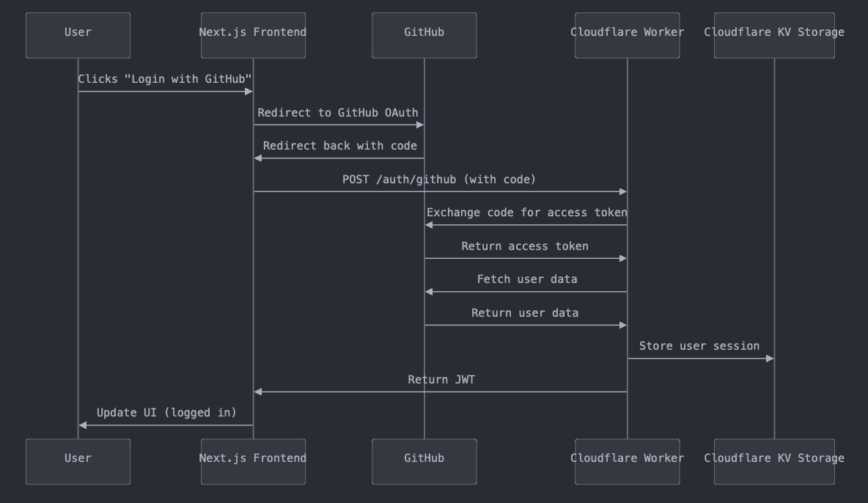Select the 'Return JWT' message label
Image resolution: width=868 pixels, height=503 pixels.
(x=441, y=380)
